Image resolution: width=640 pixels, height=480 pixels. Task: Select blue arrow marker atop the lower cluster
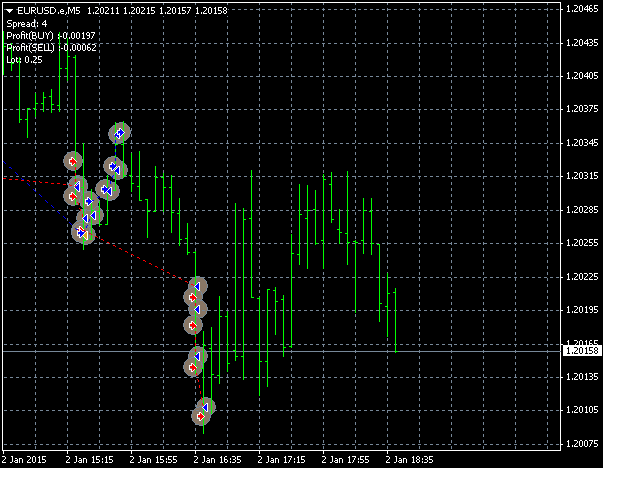point(198,286)
